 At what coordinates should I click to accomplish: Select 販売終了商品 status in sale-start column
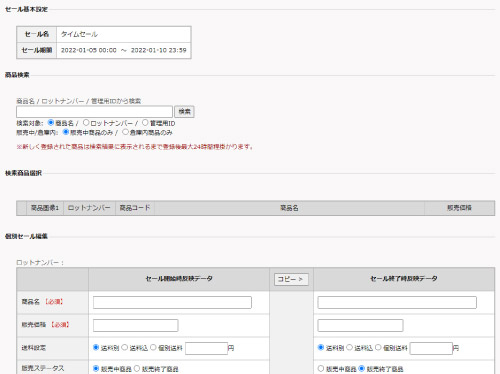(x=137, y=368)
